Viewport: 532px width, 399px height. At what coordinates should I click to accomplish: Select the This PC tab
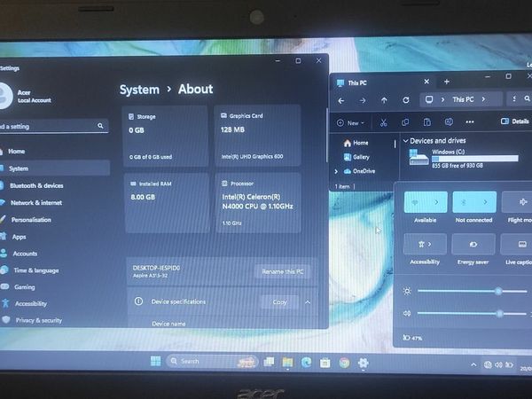click(x=383, y=82)
